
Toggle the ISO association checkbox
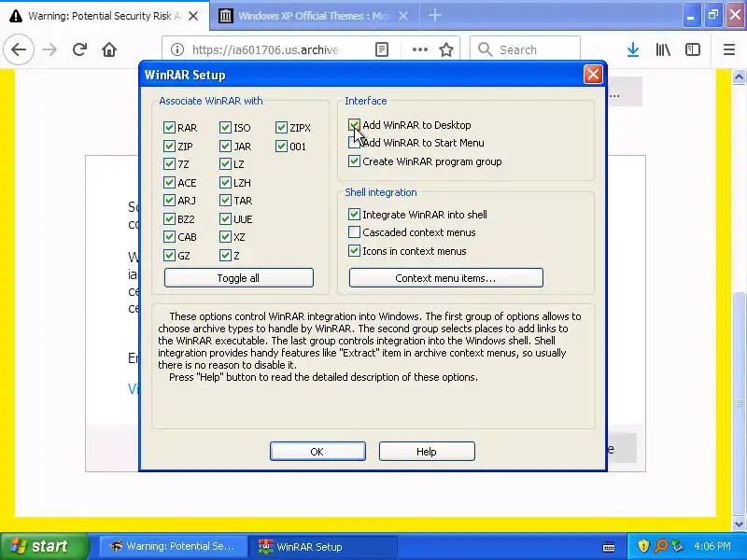225,127
